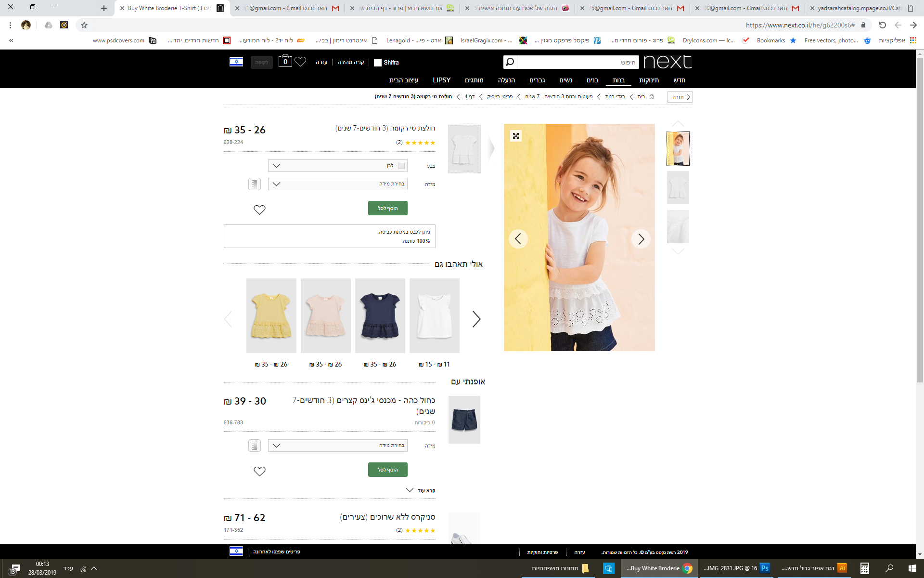Show next product photo with right arrow

641,239
